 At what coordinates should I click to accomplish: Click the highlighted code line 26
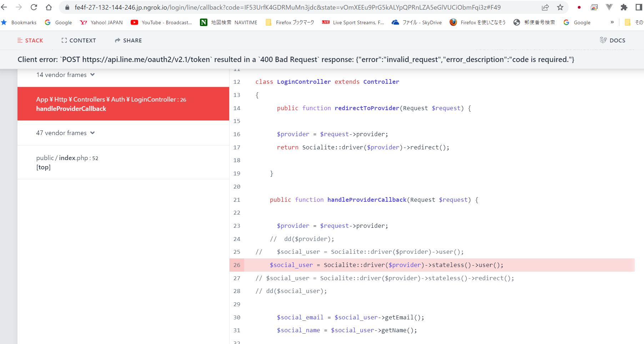(432, 265)
